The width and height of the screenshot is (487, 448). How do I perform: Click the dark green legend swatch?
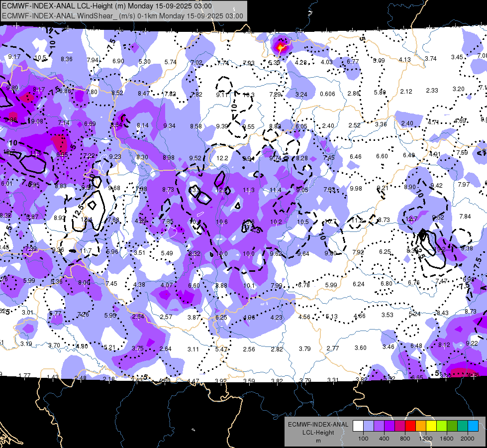point(452,426)
